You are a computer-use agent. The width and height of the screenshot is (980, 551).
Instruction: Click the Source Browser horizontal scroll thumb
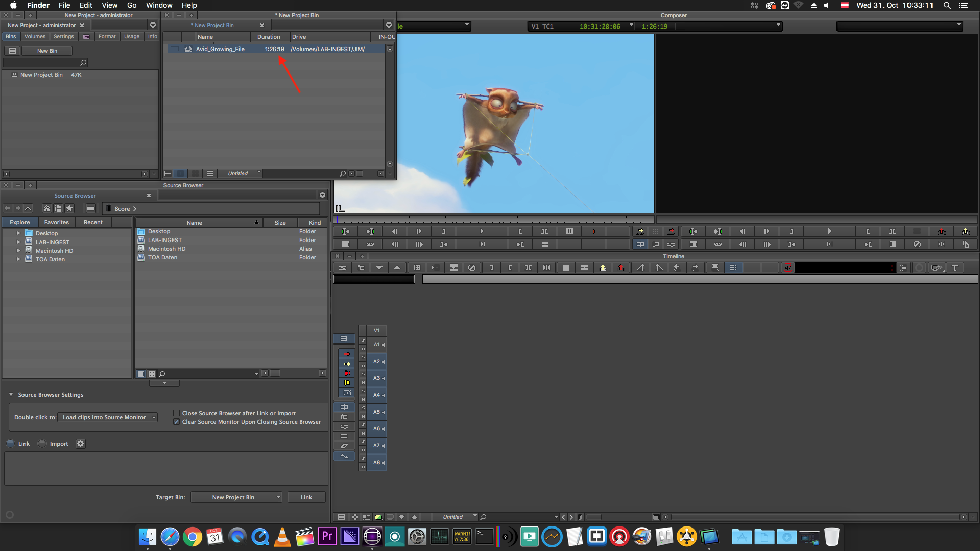[x=275, y=373]
